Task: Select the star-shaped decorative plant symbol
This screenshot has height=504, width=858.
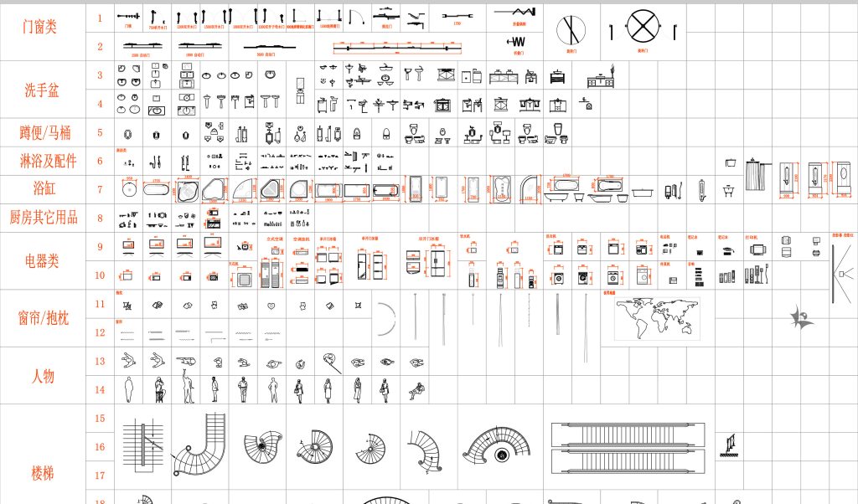Action: point(802,317)
